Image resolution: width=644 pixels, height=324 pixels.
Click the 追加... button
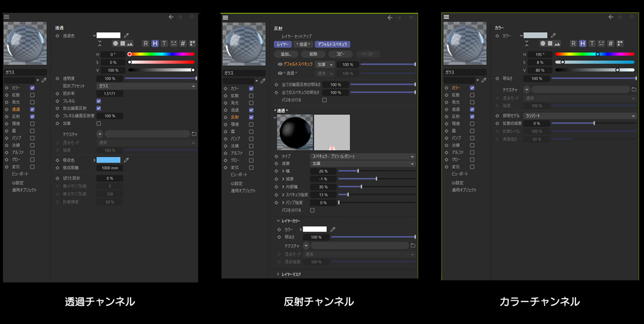(286, 54)
